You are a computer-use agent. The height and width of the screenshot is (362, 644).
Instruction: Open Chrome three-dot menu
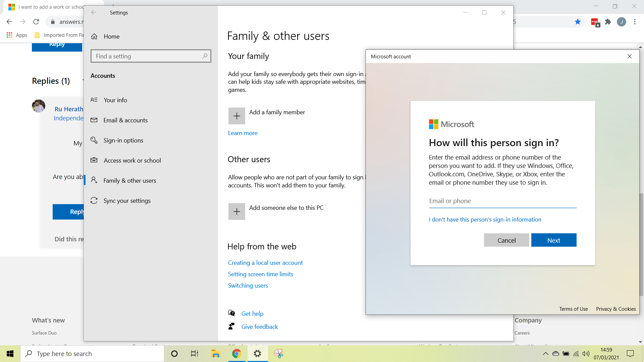click(x=635, y=22)
